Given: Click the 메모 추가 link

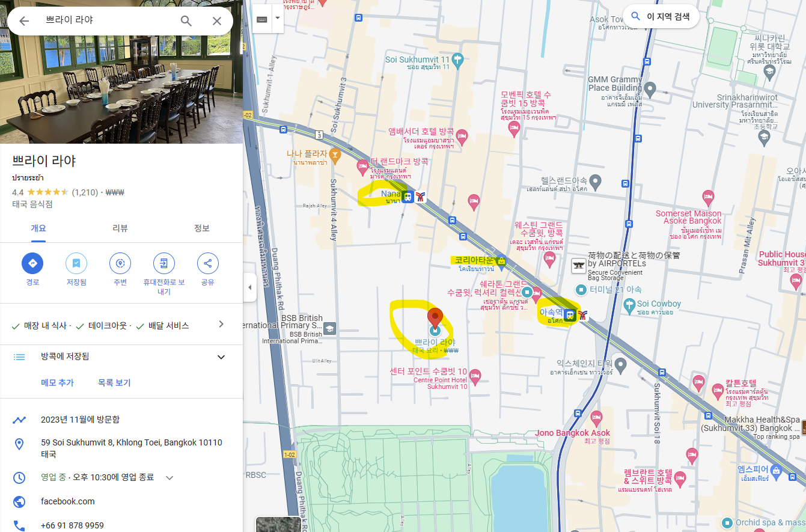Looking at the screenshot, I should [x=58, y=383].
